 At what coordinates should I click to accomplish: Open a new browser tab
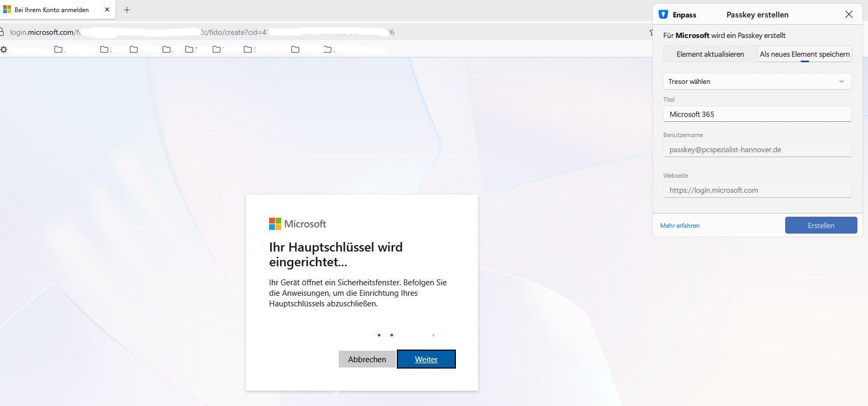127,10
